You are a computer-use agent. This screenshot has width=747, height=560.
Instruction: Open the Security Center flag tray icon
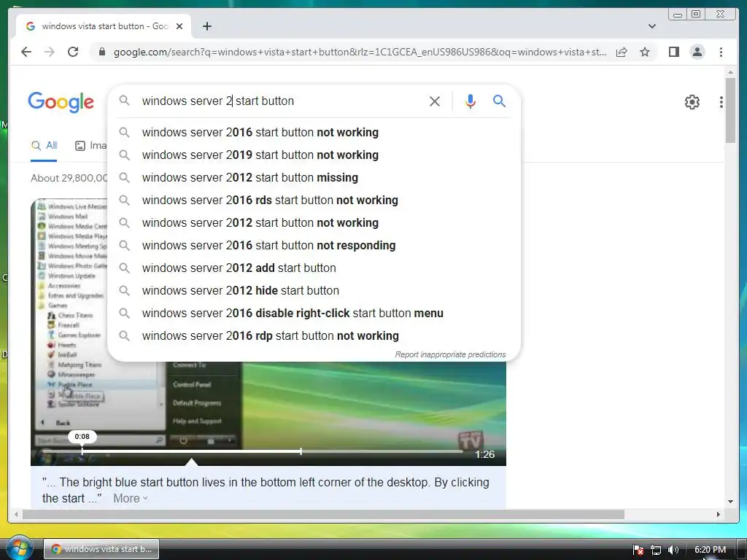[638, 550]
